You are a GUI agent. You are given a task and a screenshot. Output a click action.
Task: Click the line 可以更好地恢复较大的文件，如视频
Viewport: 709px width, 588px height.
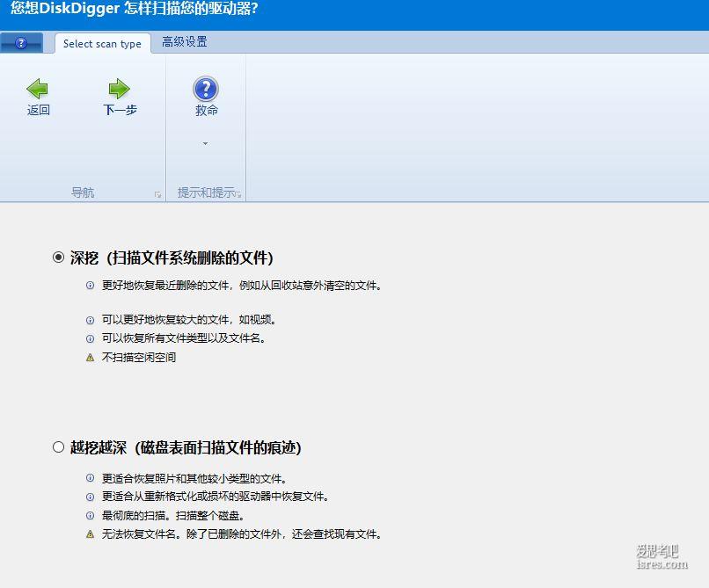click(x=189, y=320)
